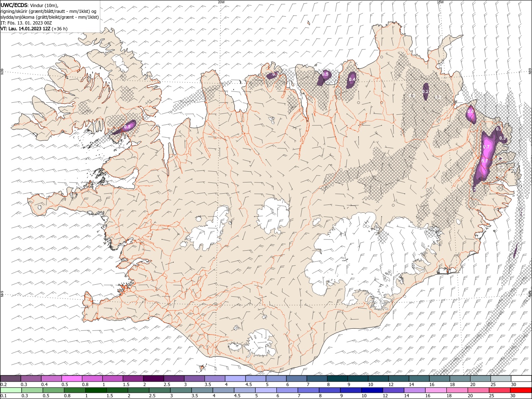Screen dimensions: 532x399
Task: Click the 0.2 label on the northeast purple patch
Action: point(426,91)
